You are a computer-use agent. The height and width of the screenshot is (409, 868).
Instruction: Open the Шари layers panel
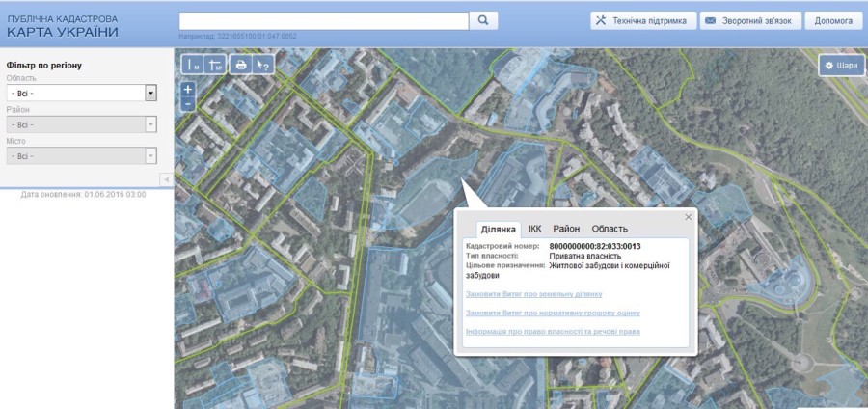click(x=840, y=66)
